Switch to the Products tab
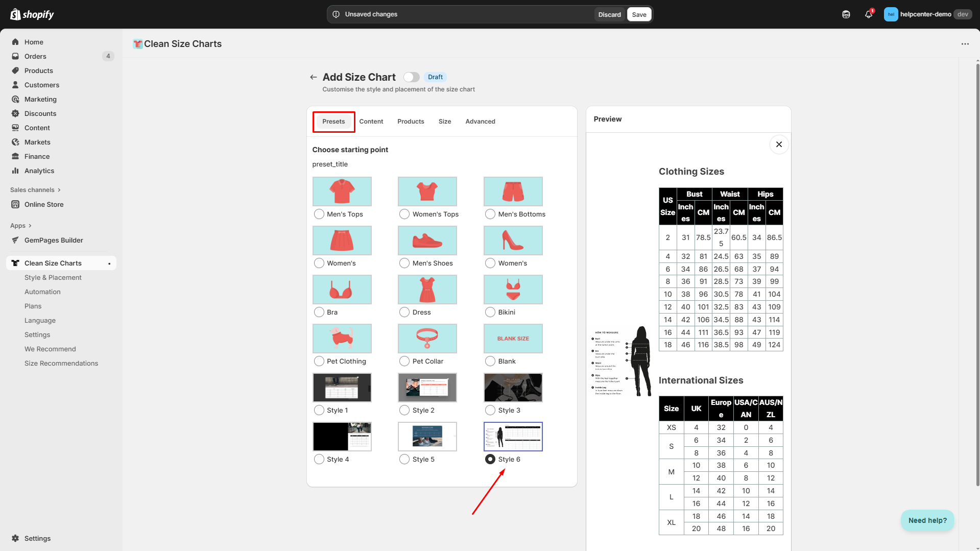 411,122
